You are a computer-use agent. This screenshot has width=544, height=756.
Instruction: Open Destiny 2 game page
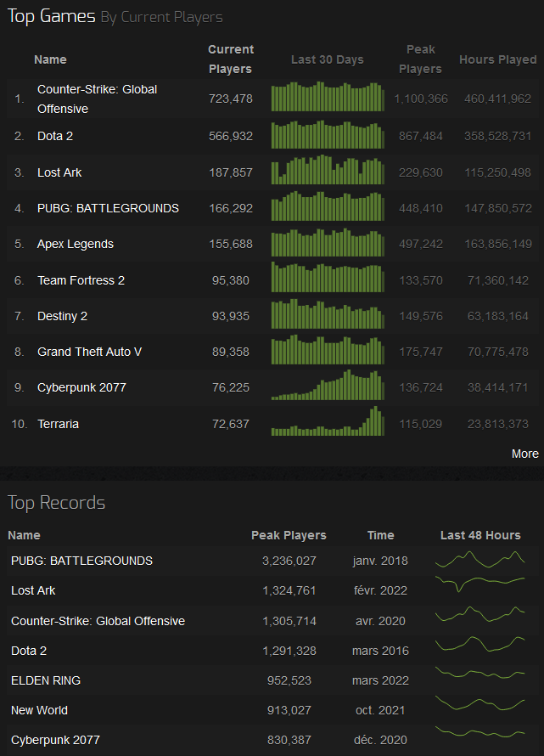(62, 316)
